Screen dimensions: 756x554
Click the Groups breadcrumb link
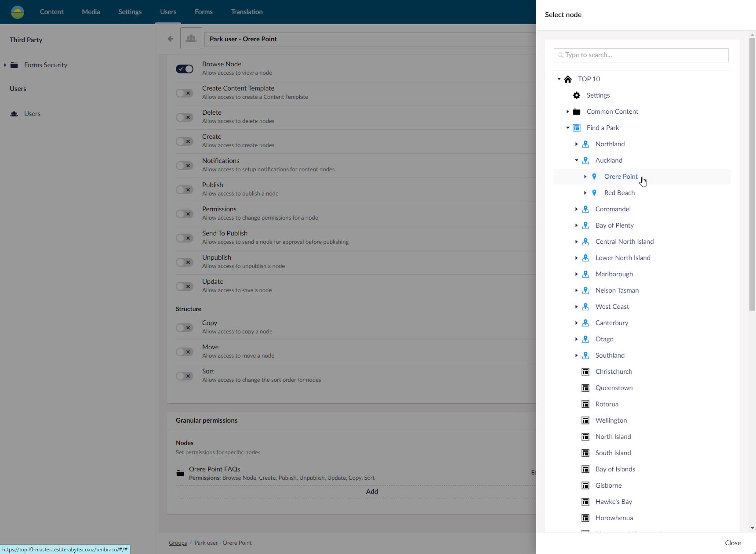click(x=178, y=543)
